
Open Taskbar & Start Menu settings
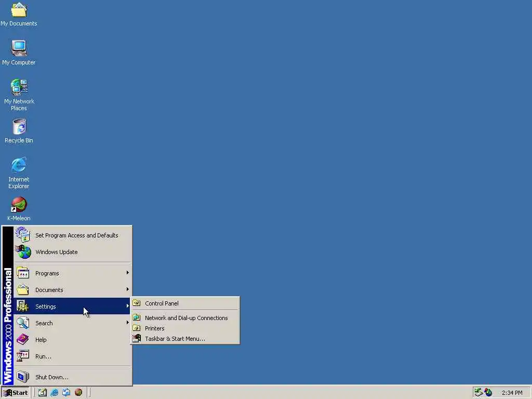(x=185, y=339)
